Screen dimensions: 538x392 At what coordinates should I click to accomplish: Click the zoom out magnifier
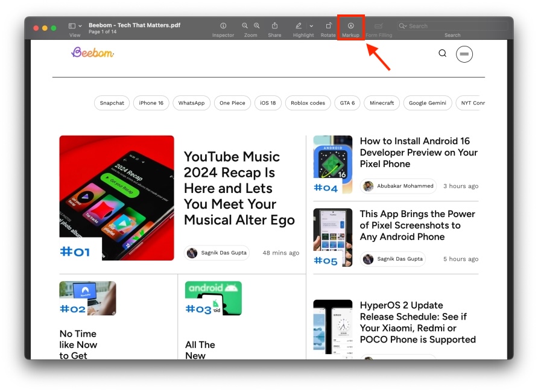[245, 26]
